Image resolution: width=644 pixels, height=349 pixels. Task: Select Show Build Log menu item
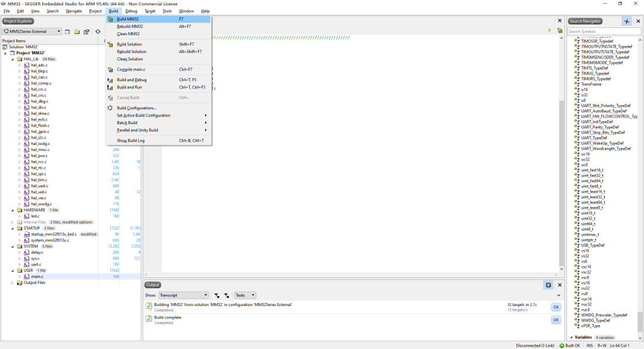pos(159,141)
